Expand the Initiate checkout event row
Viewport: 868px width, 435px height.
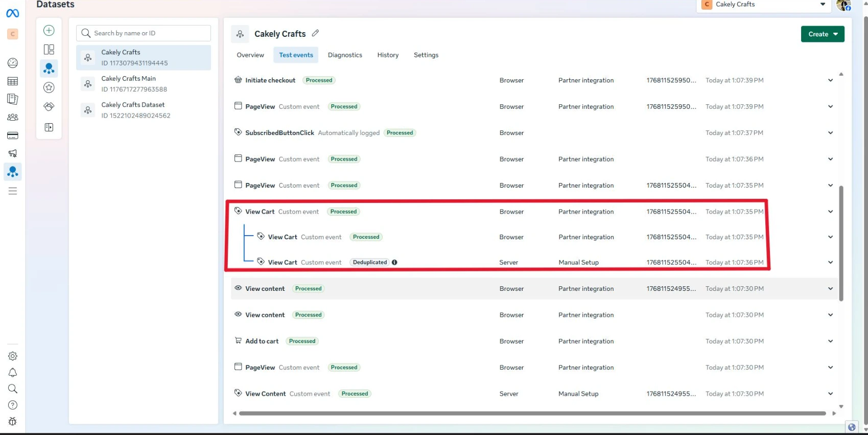(x=830, y=80)
